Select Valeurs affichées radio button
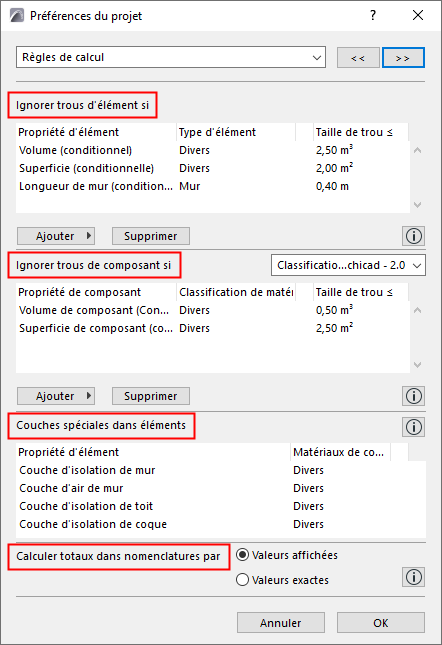This screenshot has width=442, height=645. (x=243, y=555)
